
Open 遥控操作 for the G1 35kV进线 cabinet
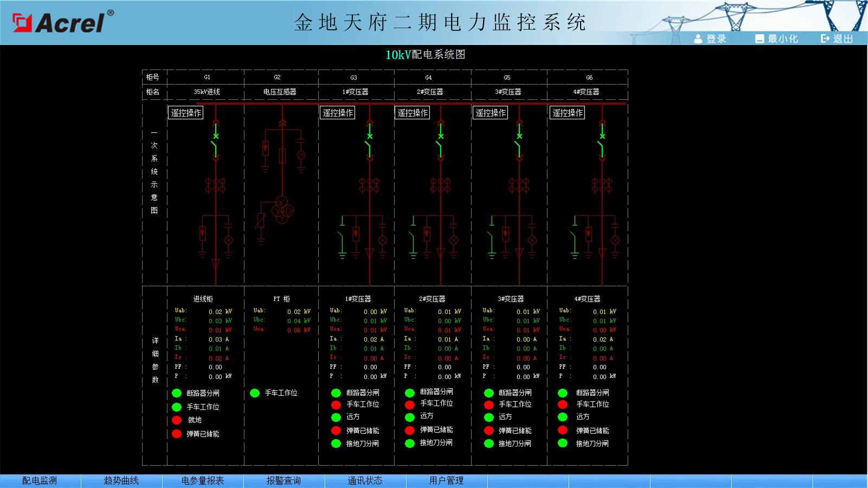(186, 113)
